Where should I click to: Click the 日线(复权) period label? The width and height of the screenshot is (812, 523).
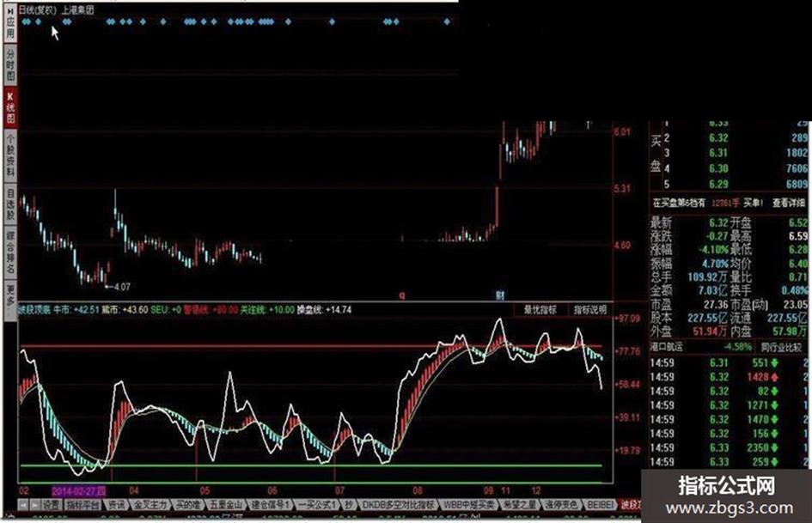[x=37, y=9]
